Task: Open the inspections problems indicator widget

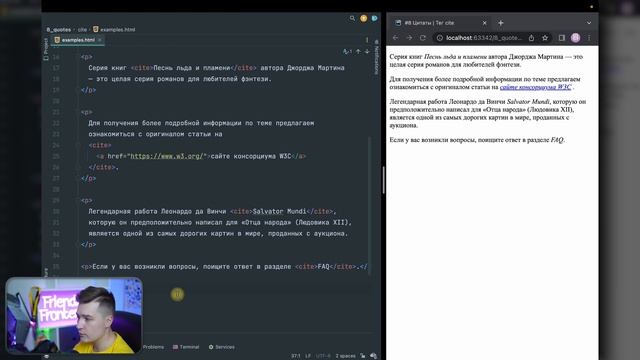Action: 347,51
